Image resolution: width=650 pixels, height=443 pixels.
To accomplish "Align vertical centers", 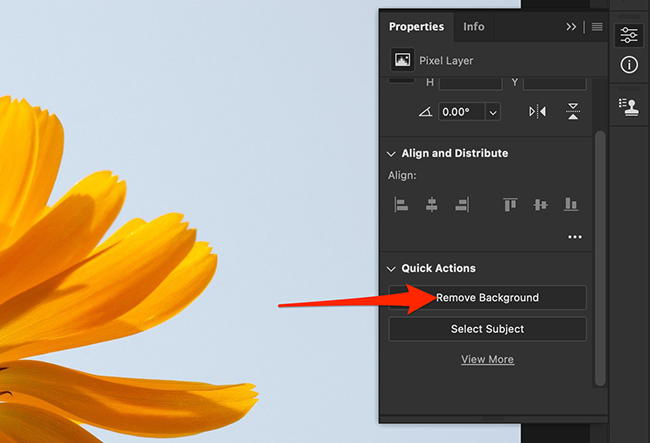I will pyautogui.click(x=541, y=204).
